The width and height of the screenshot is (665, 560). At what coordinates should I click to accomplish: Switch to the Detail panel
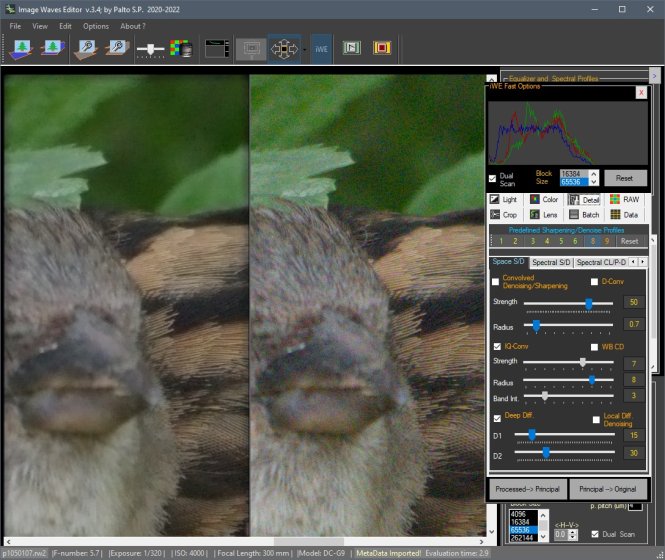(x=584, y=200)
